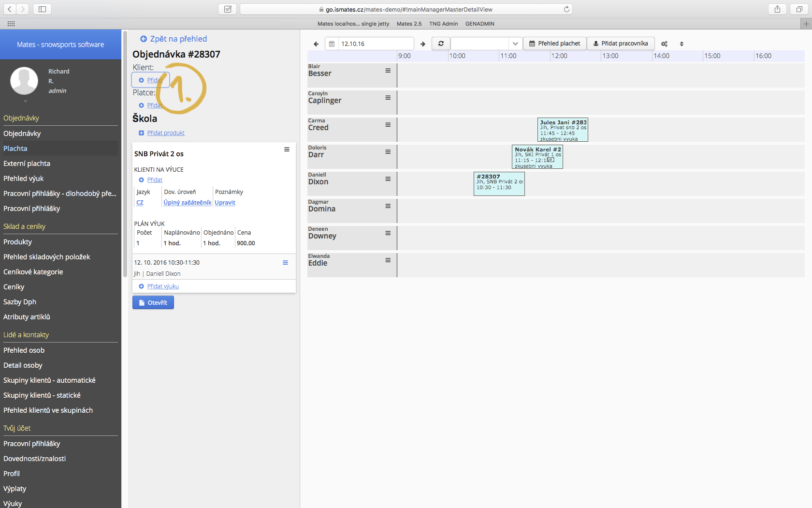Click CZ language link
Image resolution: width=812 pixels, height=508 pixels.
coord(140,203)
